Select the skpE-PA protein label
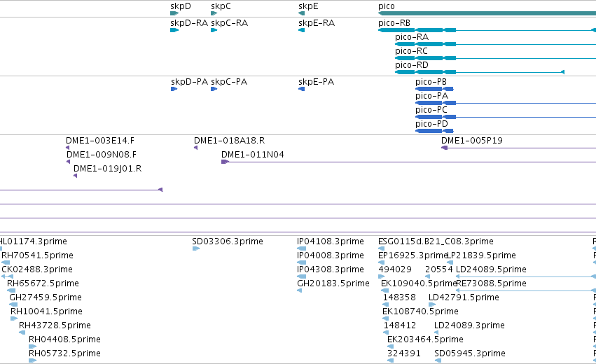The height and width of the screenshot is (364, 596). pos(317,82)
